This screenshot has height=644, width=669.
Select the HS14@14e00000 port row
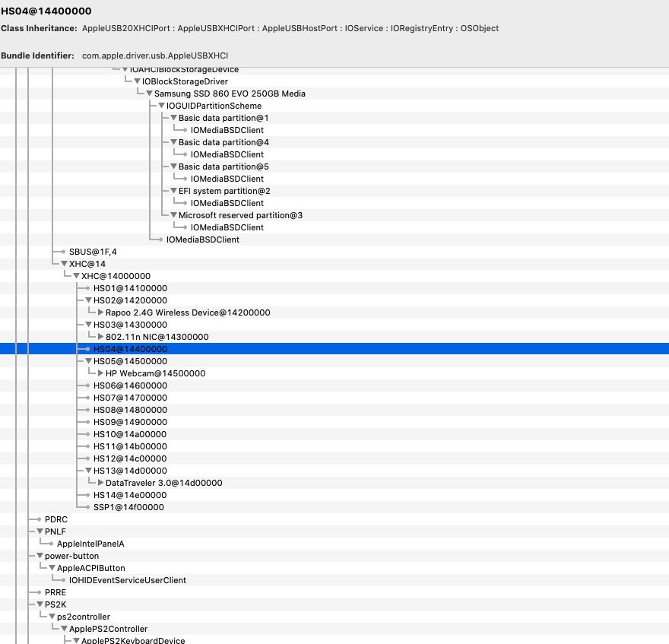click(334, 495)
